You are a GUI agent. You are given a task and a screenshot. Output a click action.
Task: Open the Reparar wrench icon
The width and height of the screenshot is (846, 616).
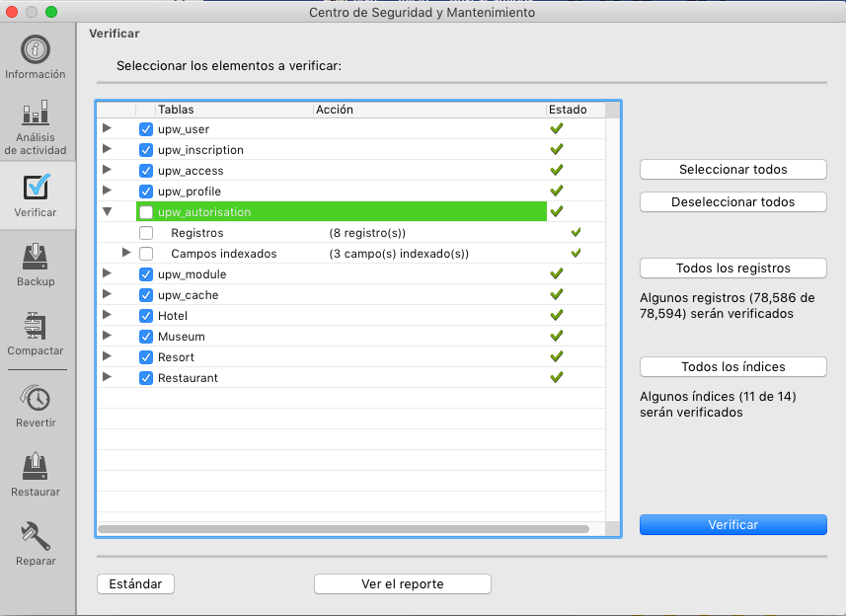37,535
